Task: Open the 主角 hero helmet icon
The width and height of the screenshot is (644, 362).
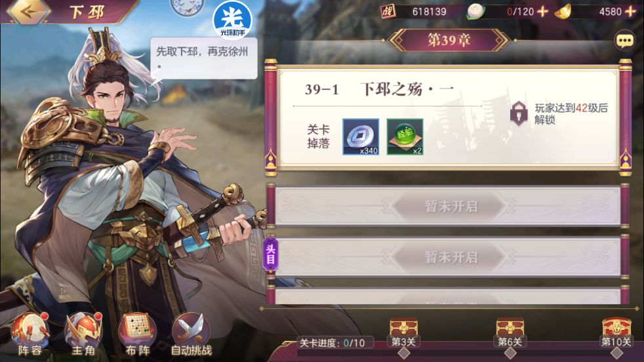Action: [x=83, y=334]
